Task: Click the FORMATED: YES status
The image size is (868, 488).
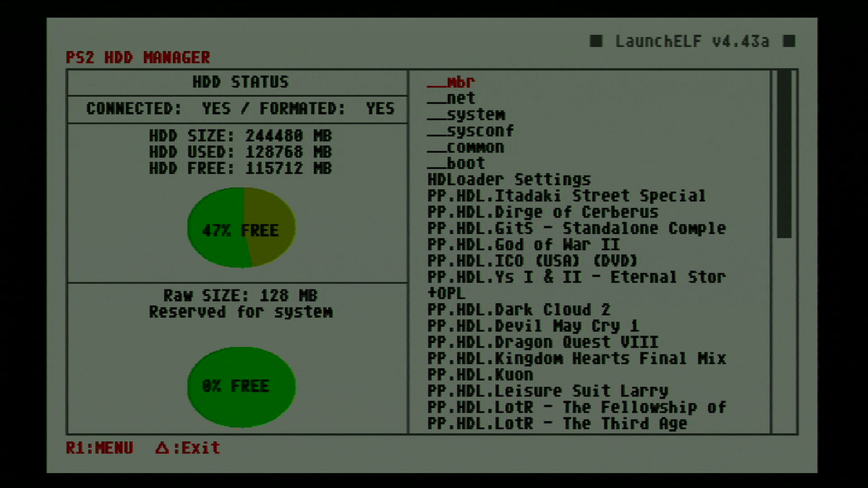Action: pyautogui.click(x=327, y=108)
